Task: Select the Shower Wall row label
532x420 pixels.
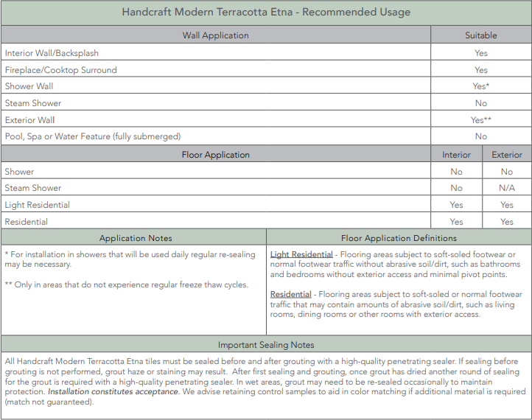Action: [x=29, y=86]
